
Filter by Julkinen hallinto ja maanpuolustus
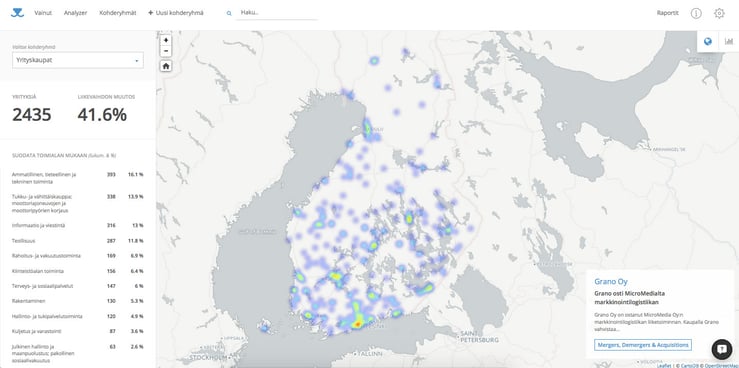coord(78,353)
